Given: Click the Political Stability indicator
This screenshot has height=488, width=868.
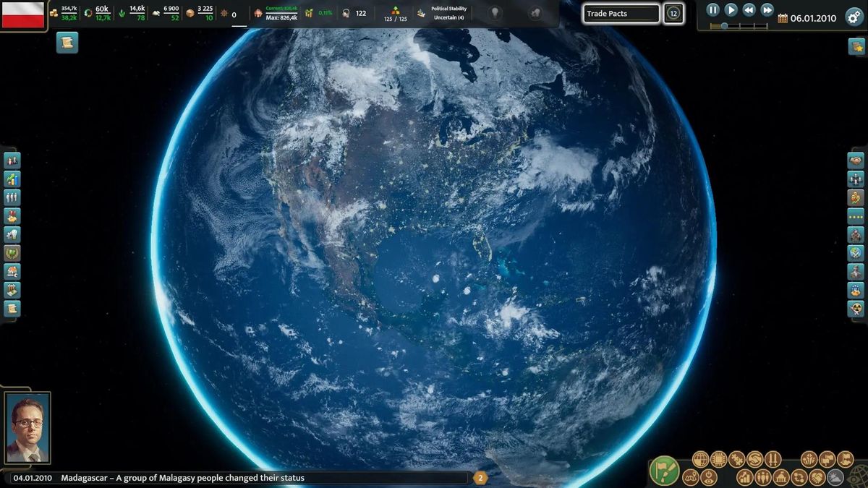Looking at the screenshot, I should pyautogui.click(x=448, y=13).
